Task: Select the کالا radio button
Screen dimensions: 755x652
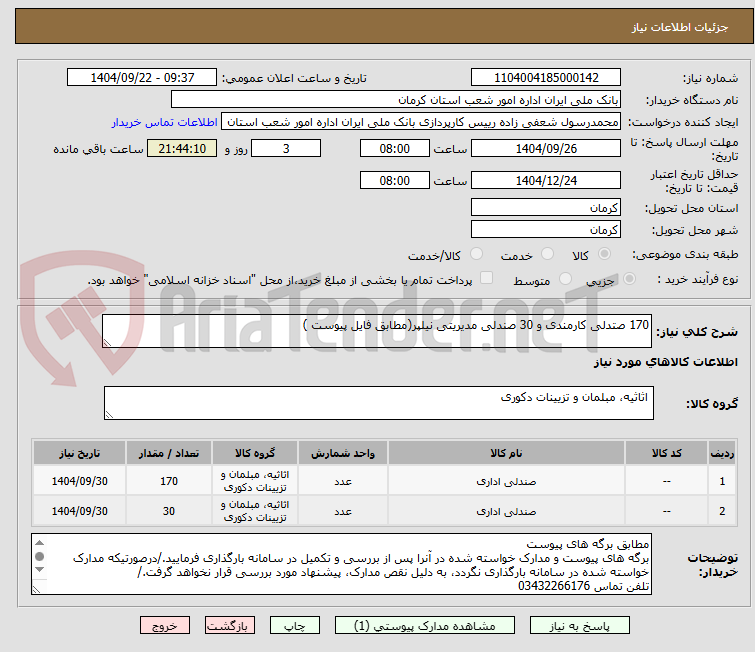Action: 604,253
